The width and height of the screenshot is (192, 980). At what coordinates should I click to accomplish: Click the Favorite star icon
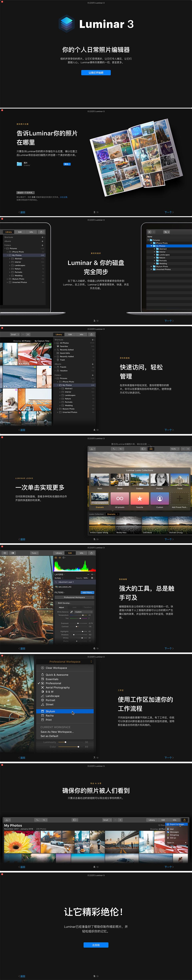[x=140, y=498]
